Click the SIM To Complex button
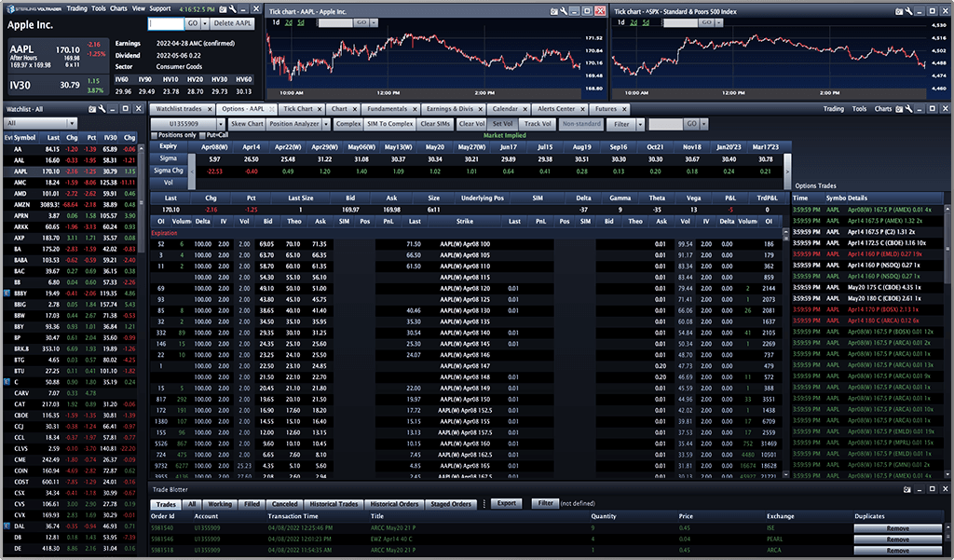Image resolution: width=954 pixels, height=560 pixels. pyautogui.click(x=390, y=124)
